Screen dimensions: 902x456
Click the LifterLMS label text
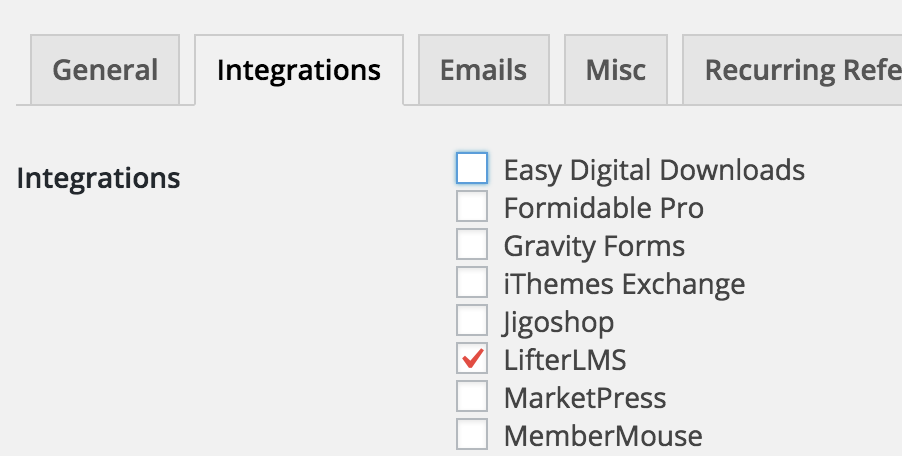(x=565, y=360)
